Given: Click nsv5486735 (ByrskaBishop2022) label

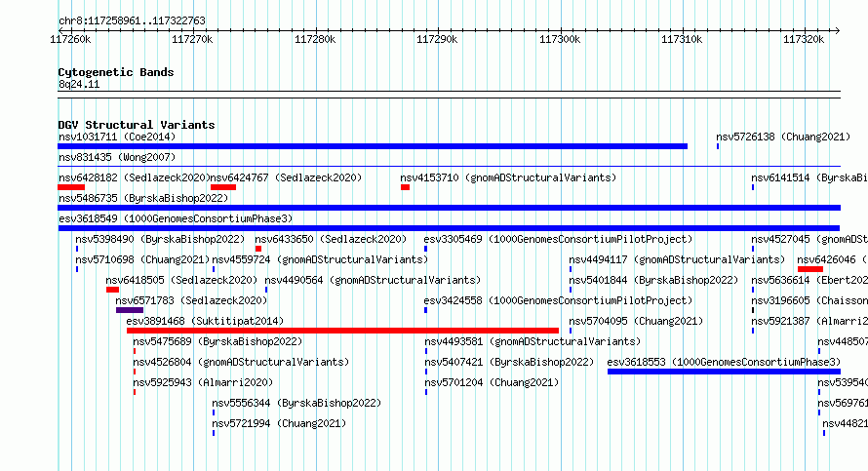Looking at the screenshot, I should [x=143, y=198].
